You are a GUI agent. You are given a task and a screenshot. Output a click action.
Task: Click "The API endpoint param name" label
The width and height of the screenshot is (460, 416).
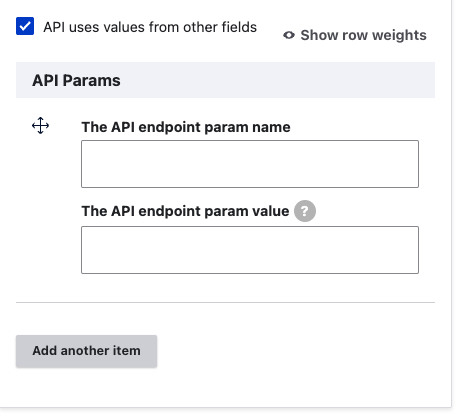point(186,127)
